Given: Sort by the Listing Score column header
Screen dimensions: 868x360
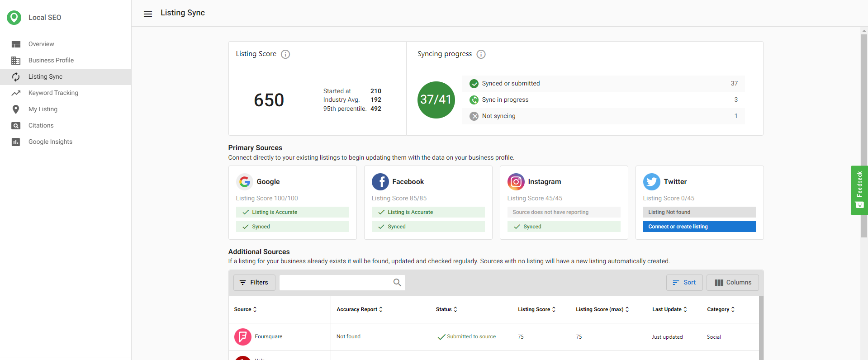Looking at the screenshot, I should coord(537,309).
